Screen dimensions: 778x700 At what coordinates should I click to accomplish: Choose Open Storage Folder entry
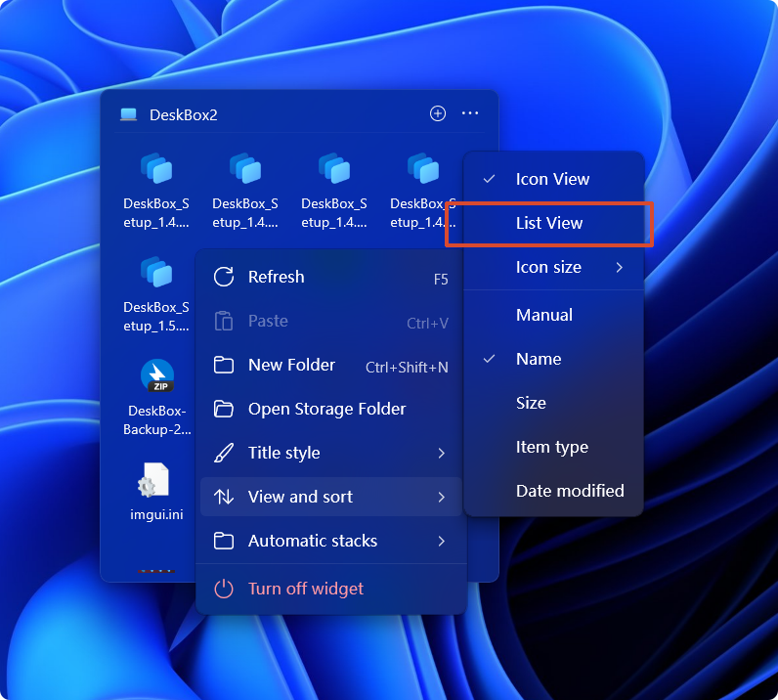(x=331, y=409)
